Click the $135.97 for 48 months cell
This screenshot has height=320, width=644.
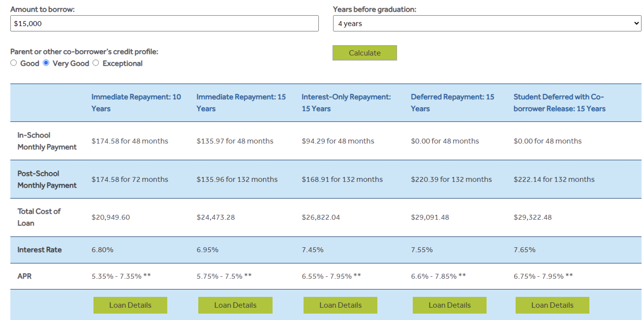point(235,141)
